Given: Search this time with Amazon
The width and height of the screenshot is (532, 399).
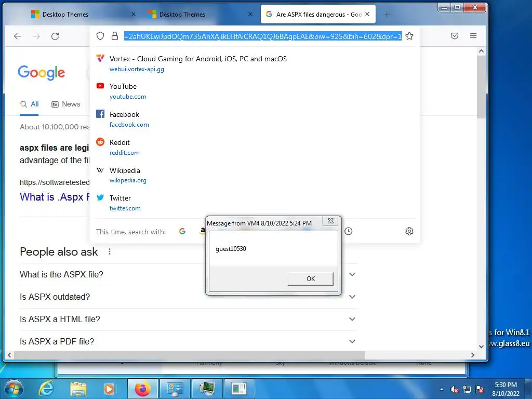Looking at the screenshot, I should pos(203,231).
